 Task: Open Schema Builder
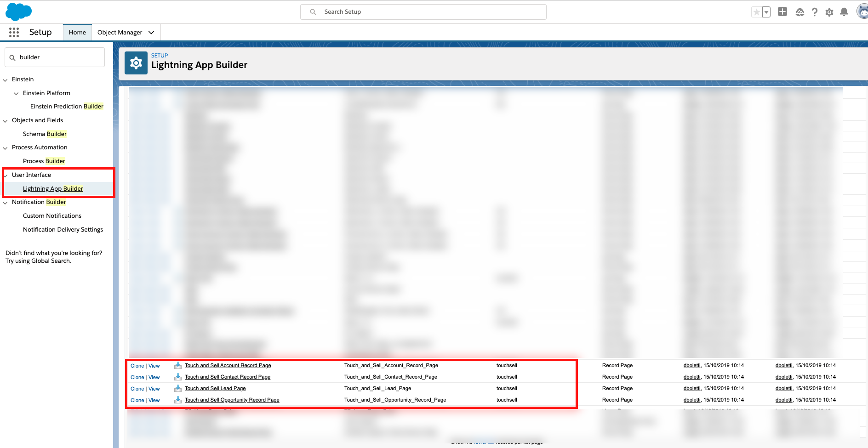coord(45,134)
